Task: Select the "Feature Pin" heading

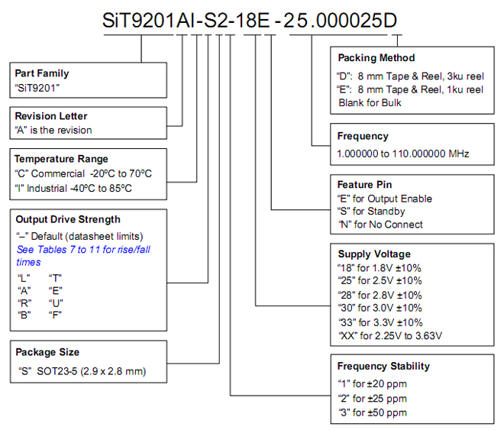Action: click(x=365, y=185)
